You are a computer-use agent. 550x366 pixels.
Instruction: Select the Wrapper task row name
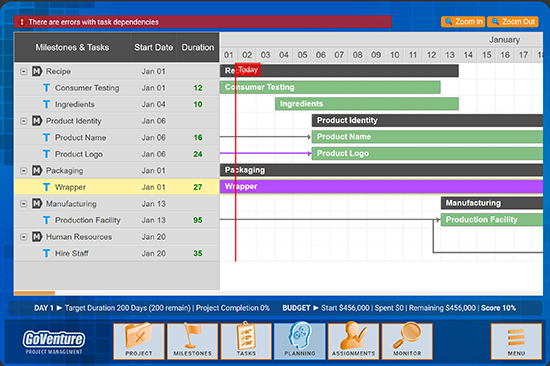point(70,187)
